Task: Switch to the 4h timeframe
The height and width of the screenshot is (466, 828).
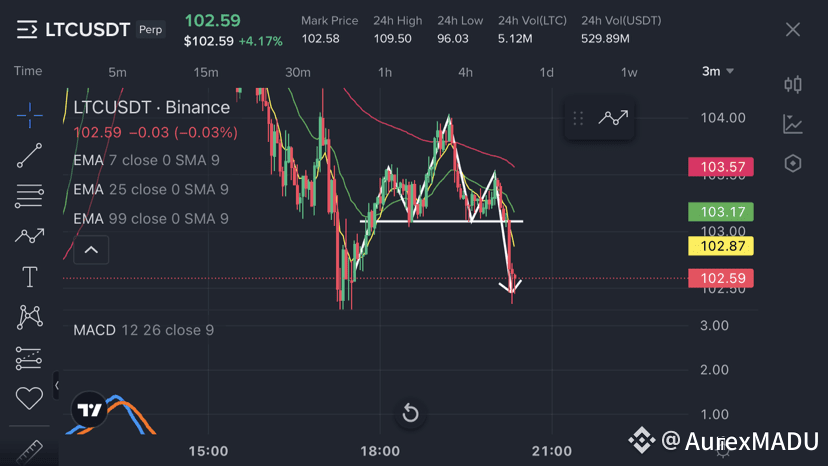Action: click(x=465, y=72)
